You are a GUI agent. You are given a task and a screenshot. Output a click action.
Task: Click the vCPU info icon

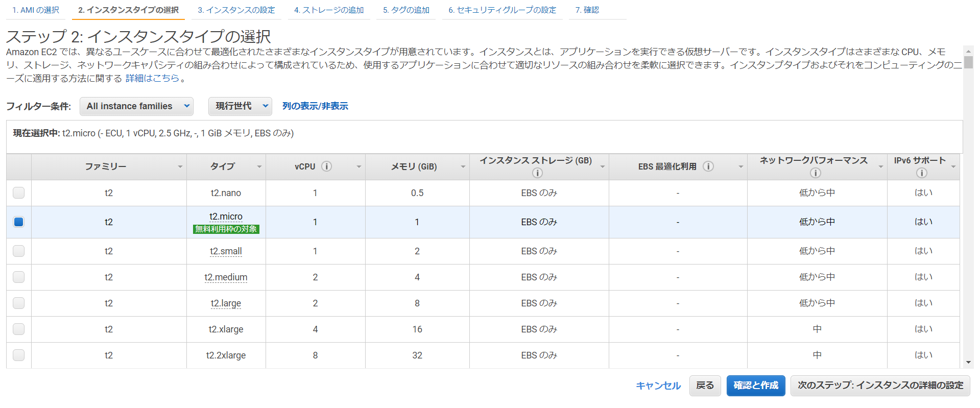coord(327,166)
